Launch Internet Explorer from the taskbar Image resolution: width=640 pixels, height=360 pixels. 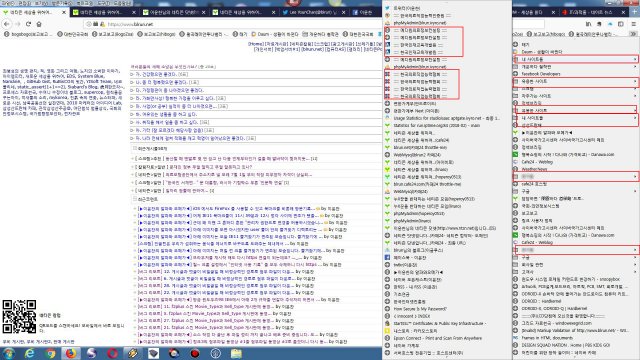pyautogui.click(x=30, y=353)
